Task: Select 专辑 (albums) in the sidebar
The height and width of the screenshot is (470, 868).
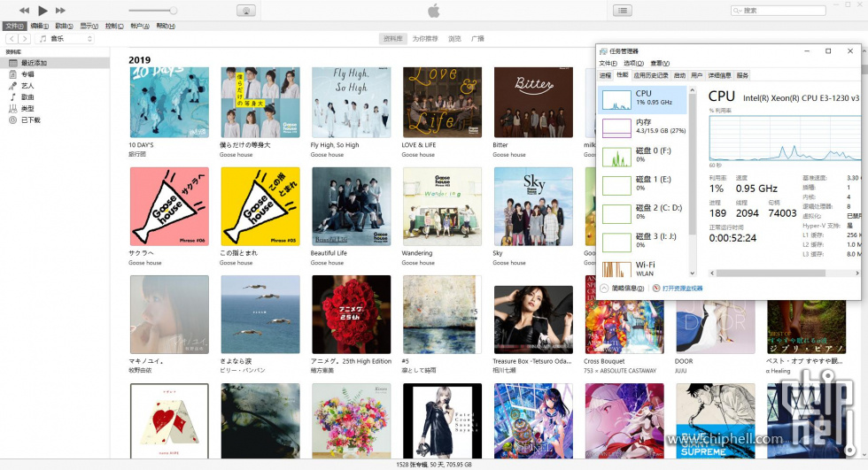Action: [55, 74]
